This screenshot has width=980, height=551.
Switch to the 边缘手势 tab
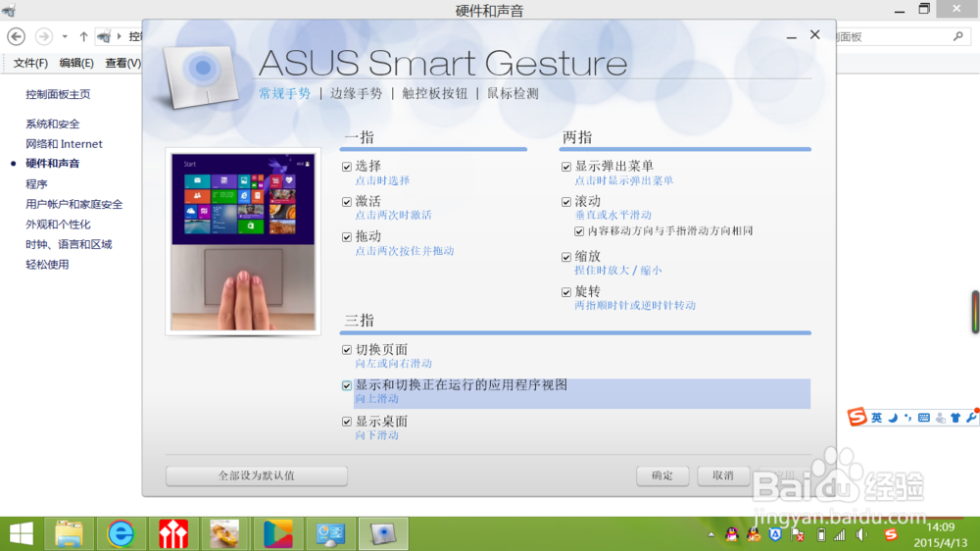pyautogui.click(x=357, y=94)
